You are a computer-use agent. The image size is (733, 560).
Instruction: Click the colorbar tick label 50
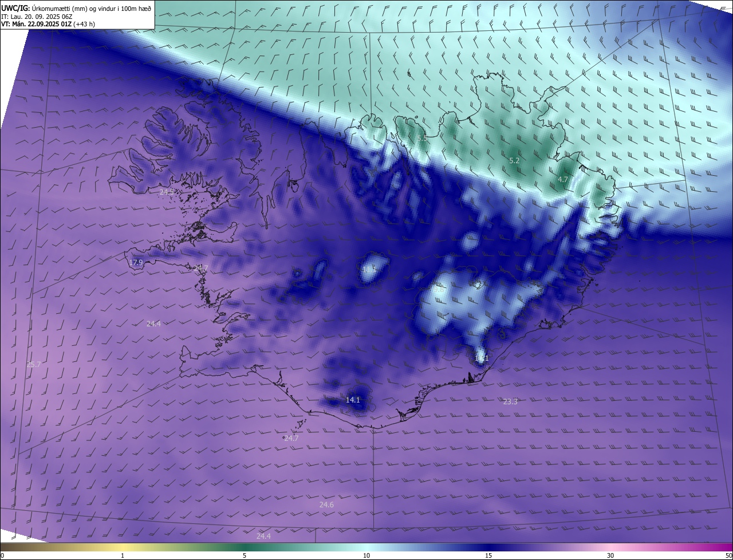pyautogui.click(x=728, y=555)
